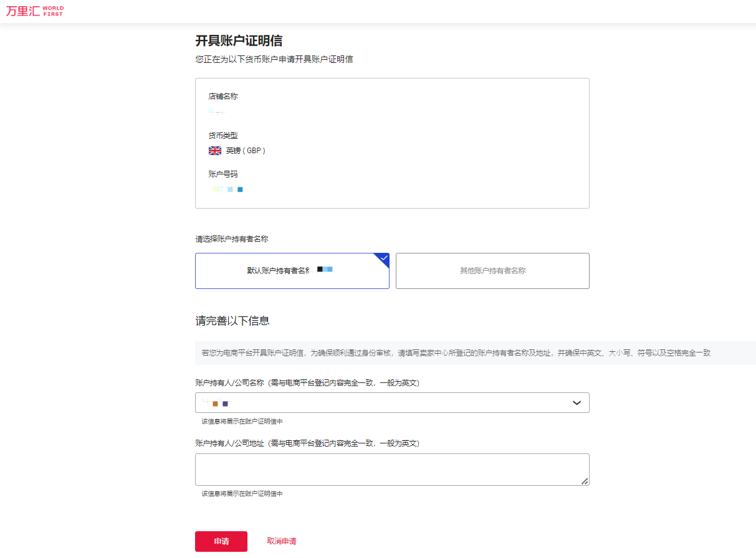This screenshot has height=558, width=756.
Task: Click the 请完善以下信息 section heading
Action: point(232,321)
